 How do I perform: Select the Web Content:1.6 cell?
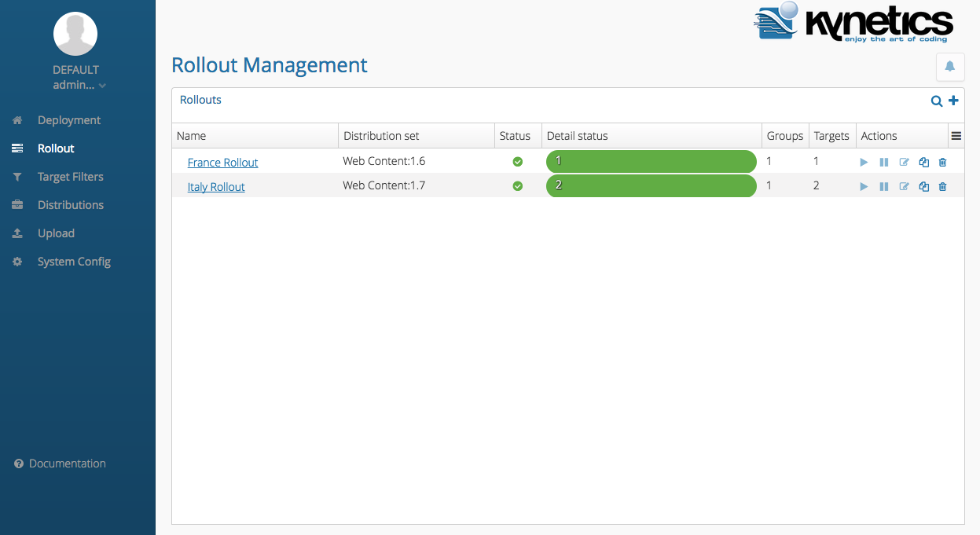384,161
